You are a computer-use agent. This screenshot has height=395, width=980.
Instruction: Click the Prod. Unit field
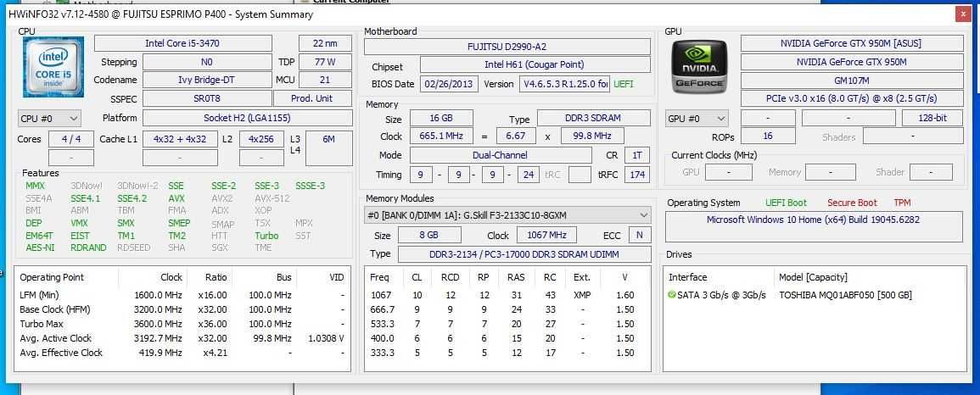pos(312,98)
